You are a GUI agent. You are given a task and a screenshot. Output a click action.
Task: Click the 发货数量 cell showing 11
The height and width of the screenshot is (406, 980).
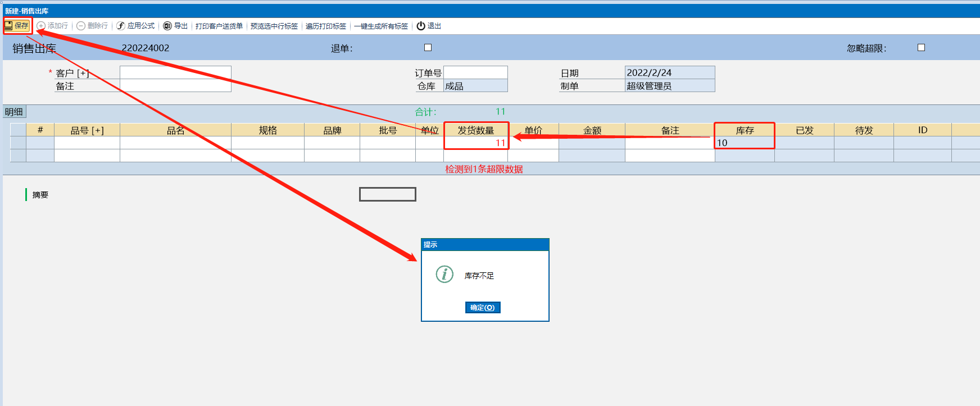pos(476,143)
